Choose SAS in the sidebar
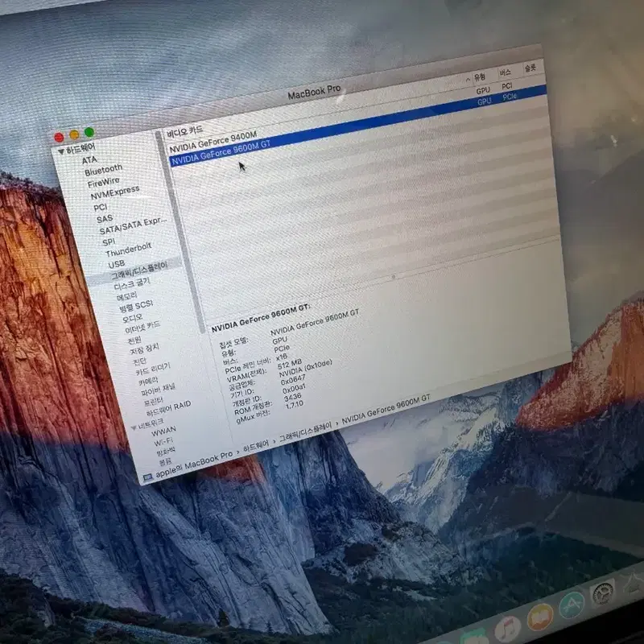 [105, 219]
